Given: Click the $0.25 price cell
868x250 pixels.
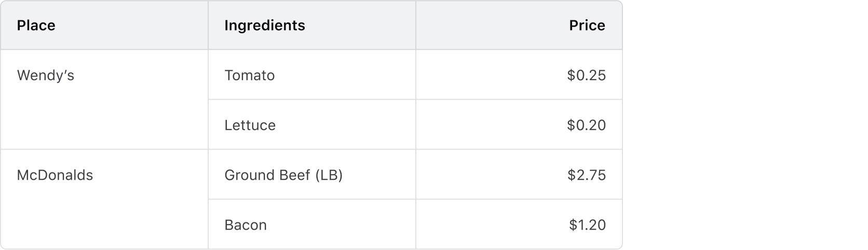Looking at the screenshot, I should point(586,76).
